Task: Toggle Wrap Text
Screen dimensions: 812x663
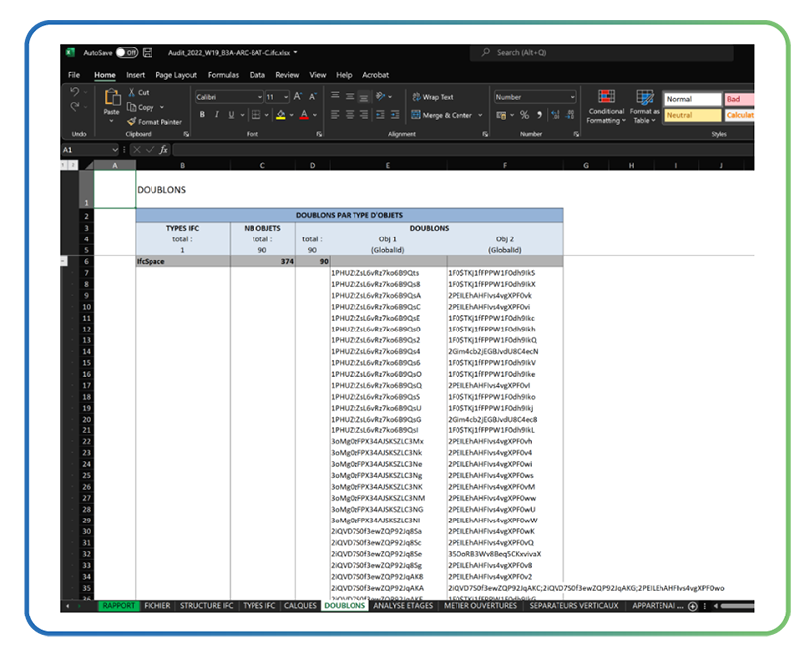Action: pyautogui.click(x=433, y=97)
